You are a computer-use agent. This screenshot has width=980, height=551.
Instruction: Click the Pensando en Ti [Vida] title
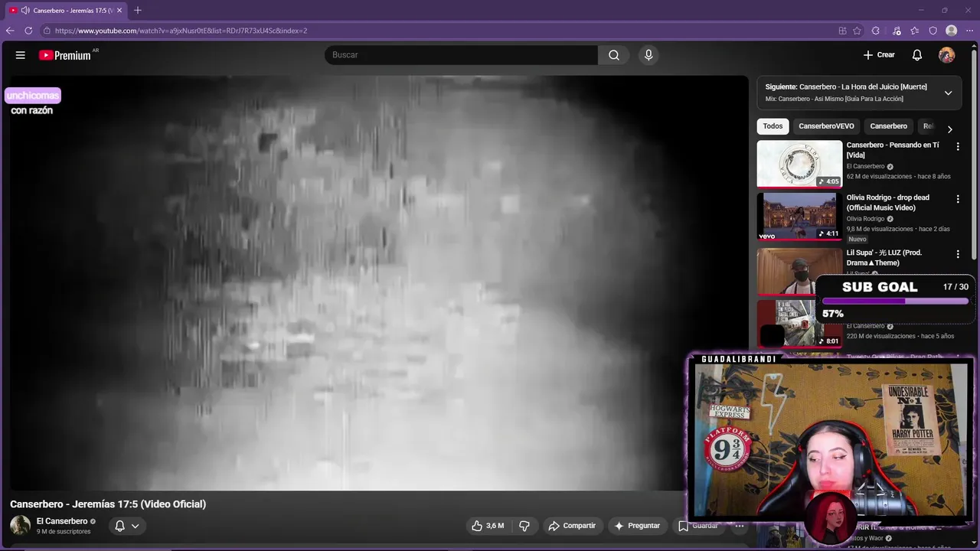893,150
